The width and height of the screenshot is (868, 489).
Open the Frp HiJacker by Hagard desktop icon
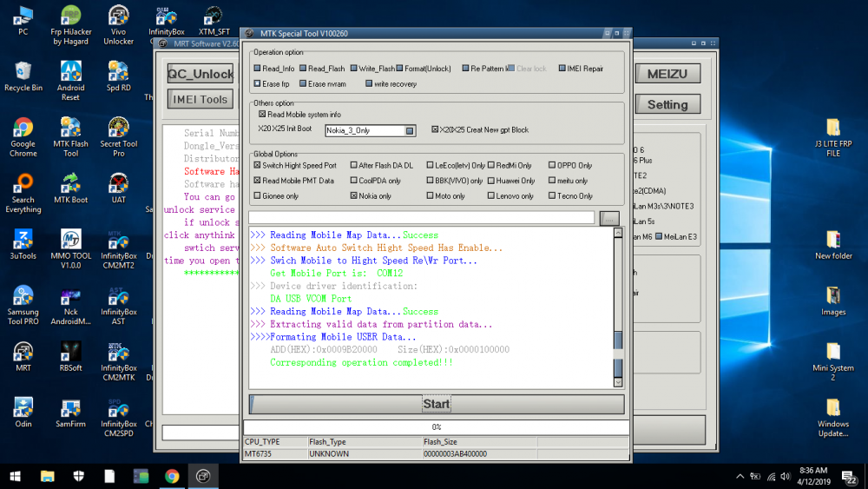[70, 25]
